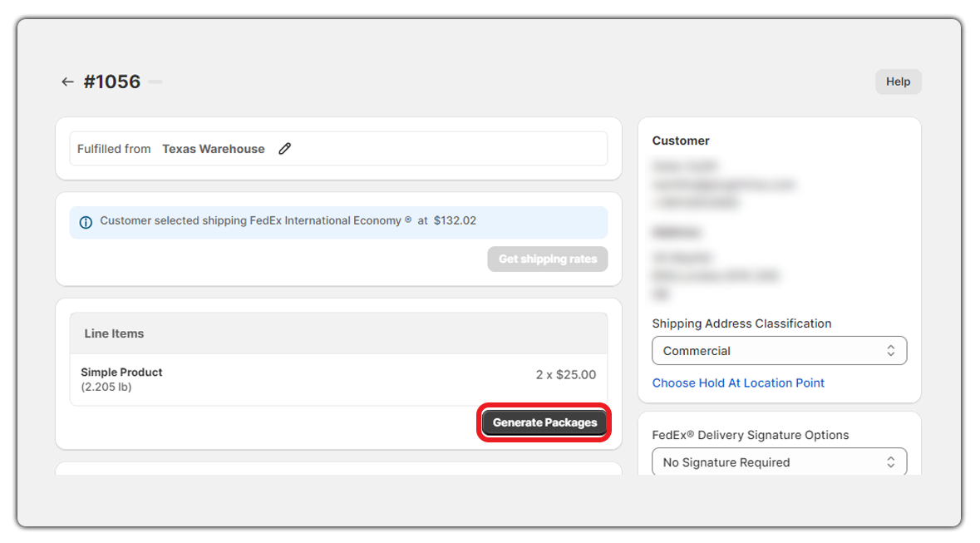
Task: Click Get shipping rates button
Action: (x=548, y=259)
